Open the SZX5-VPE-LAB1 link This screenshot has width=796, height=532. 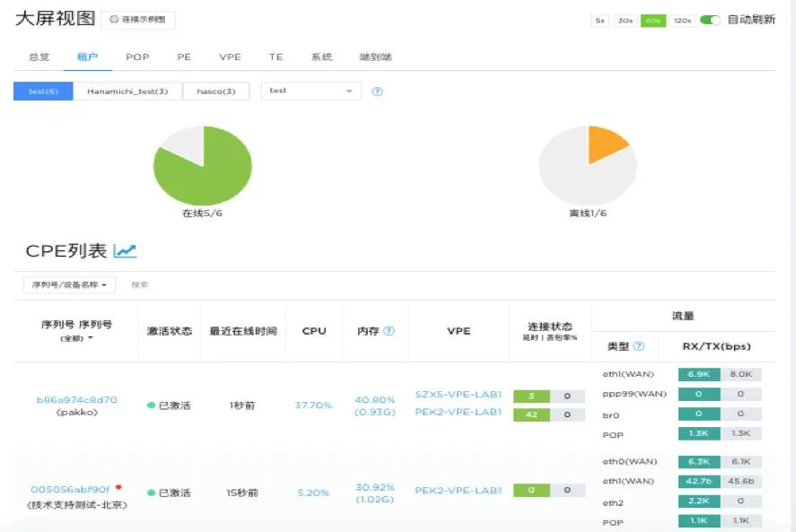458,394
